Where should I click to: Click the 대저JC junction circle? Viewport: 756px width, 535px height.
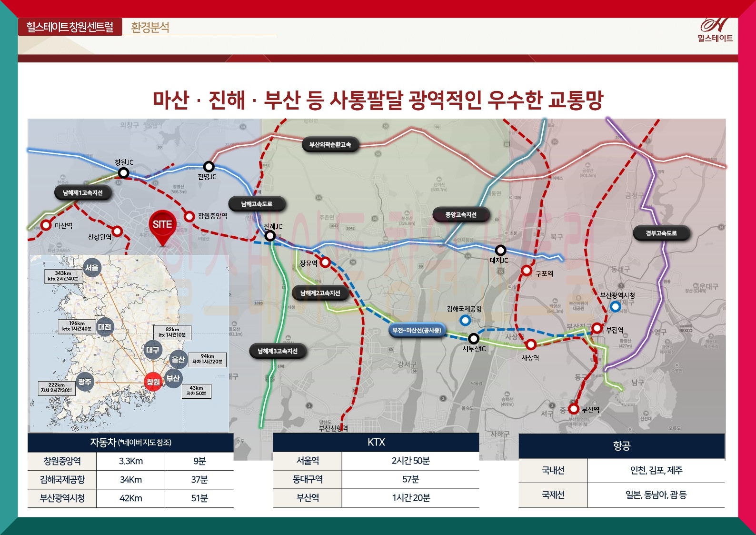click(500, 250)
